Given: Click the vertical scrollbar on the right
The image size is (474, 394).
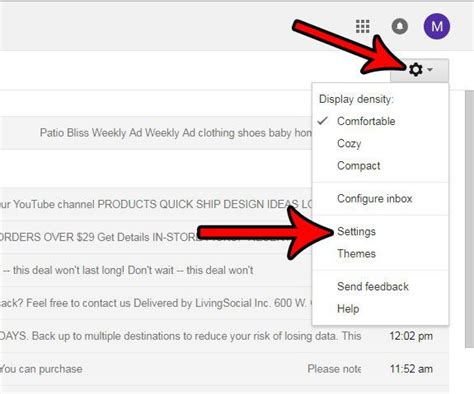Looking at the screenshot, I should [469, 219].
